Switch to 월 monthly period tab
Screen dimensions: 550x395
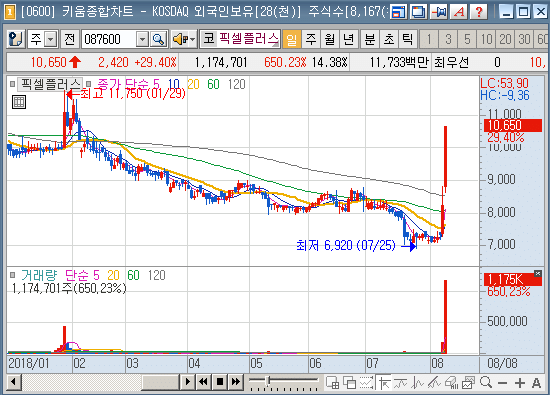pos(329,39)
